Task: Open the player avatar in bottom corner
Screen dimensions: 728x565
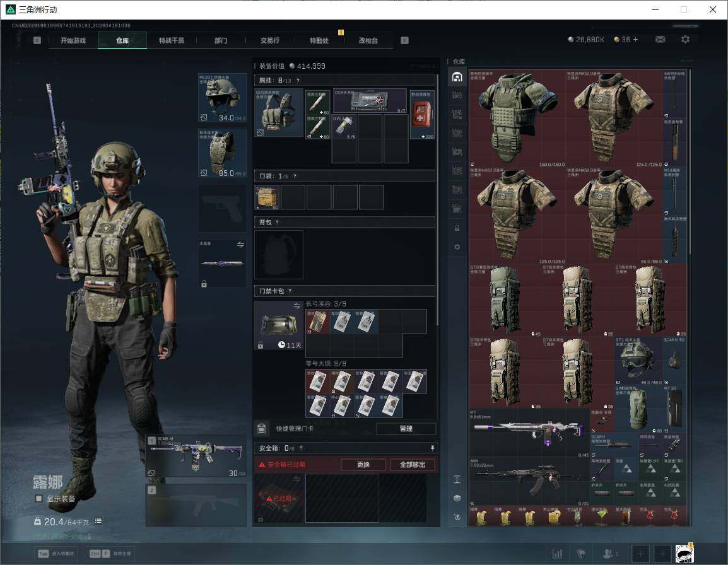Action: (684, 553)
